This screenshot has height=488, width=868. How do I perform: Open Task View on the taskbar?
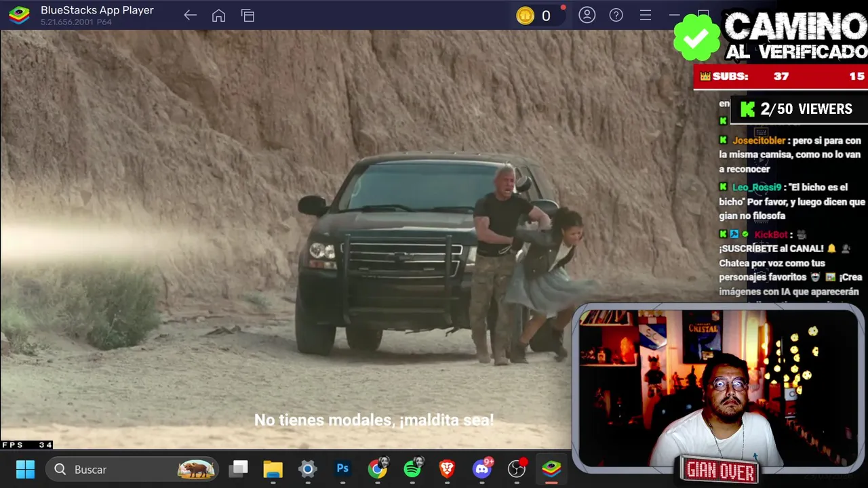(x=239, y=469)
